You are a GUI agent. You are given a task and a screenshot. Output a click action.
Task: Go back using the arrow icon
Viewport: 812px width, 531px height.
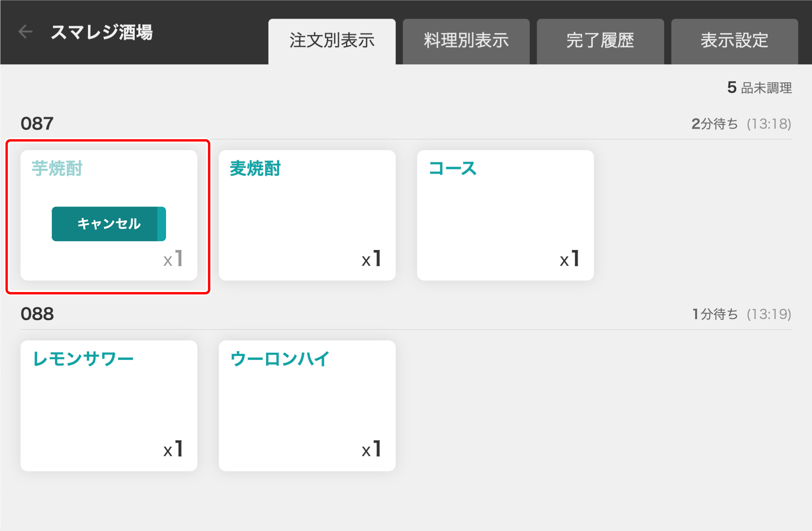tap(25, 32)
